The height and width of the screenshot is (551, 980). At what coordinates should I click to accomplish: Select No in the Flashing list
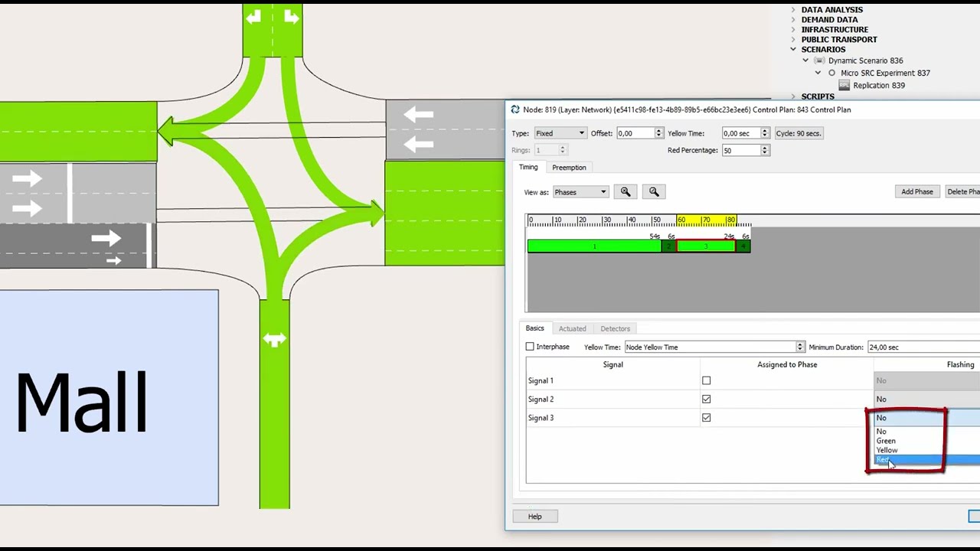(926, 432)
